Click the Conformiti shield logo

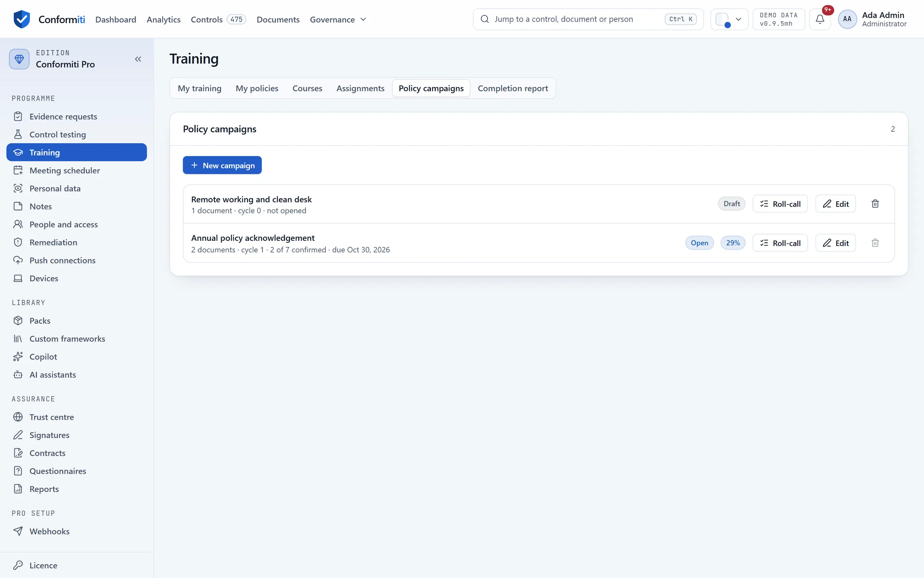22,19
